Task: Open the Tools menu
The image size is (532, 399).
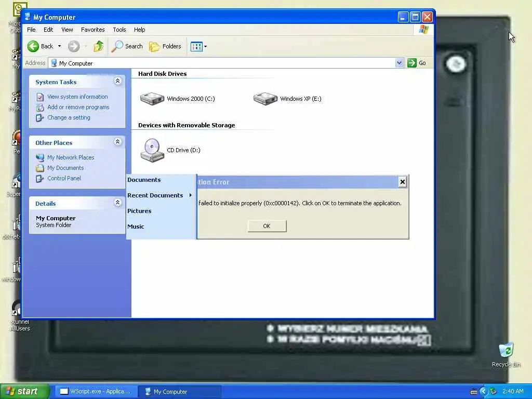Action: coord(119,30)
